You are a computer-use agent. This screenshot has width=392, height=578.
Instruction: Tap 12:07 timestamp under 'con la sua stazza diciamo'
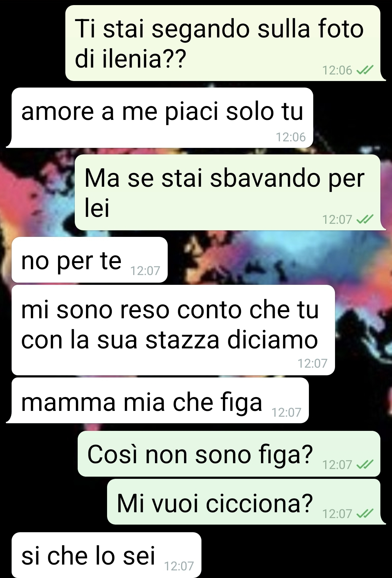tap(313, 364)
